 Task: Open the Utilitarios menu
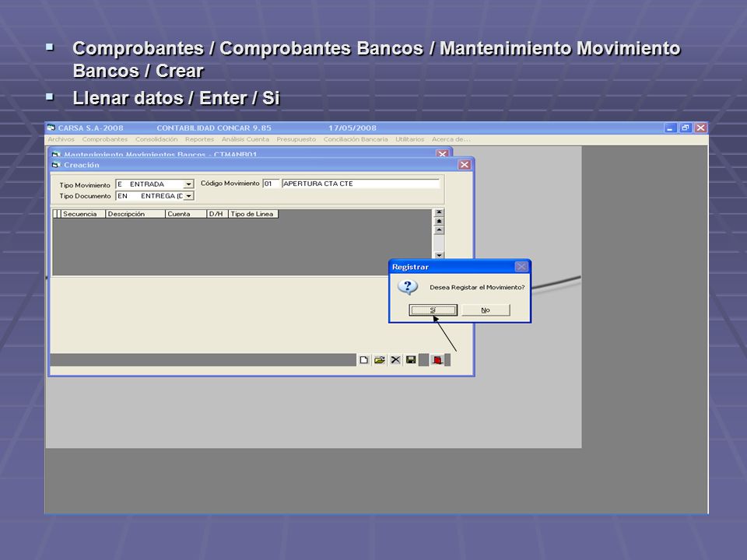[410, 139]
